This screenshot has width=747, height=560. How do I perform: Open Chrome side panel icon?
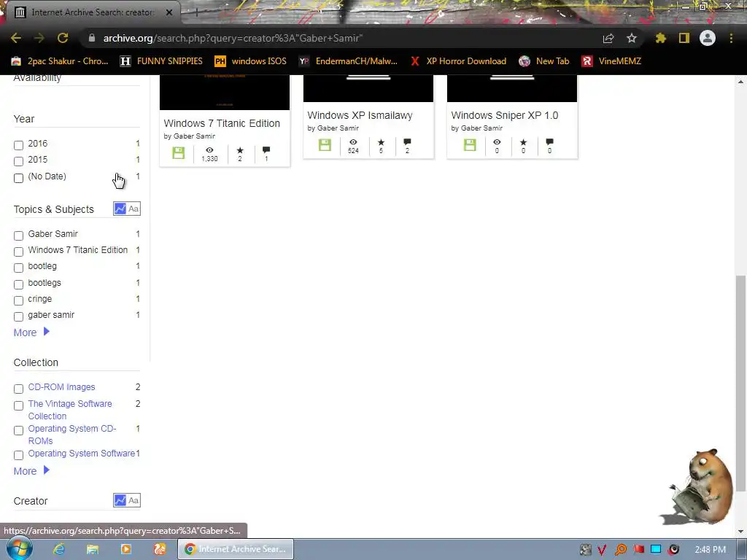point(684,38)
